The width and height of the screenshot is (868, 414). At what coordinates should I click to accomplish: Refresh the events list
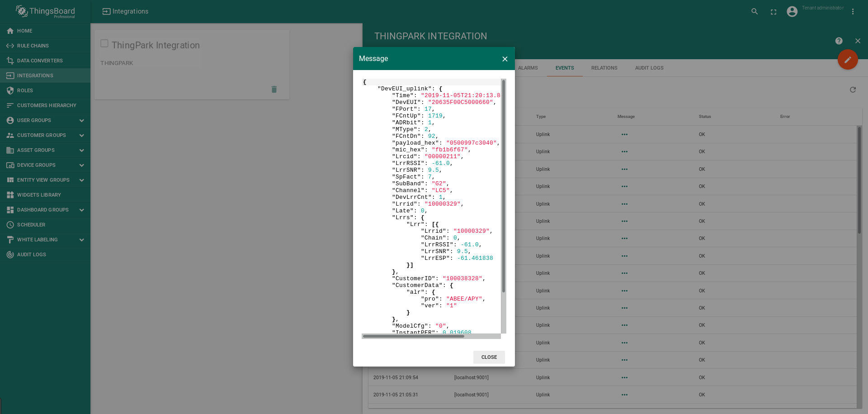point(853,90)
